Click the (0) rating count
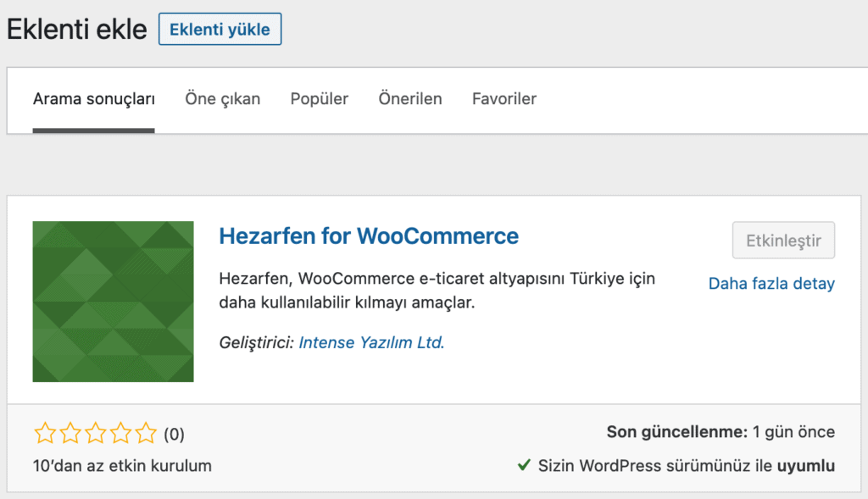Viewport: 868px width, 499px height. click(174, 435)
